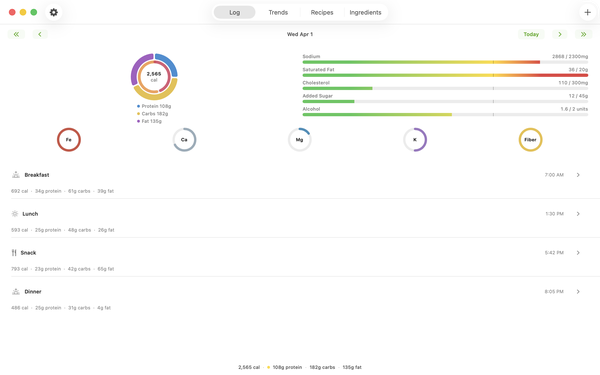Click Snack's 793 cal summary line
The height and width of the screenshot is (375, 600).
(x=62, y=269)
